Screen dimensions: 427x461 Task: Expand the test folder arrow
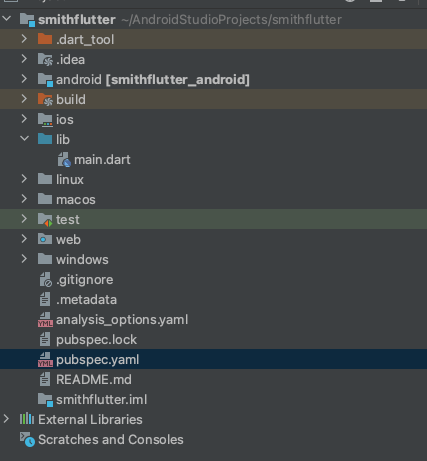pyautogui.click(x=24, y=219)
